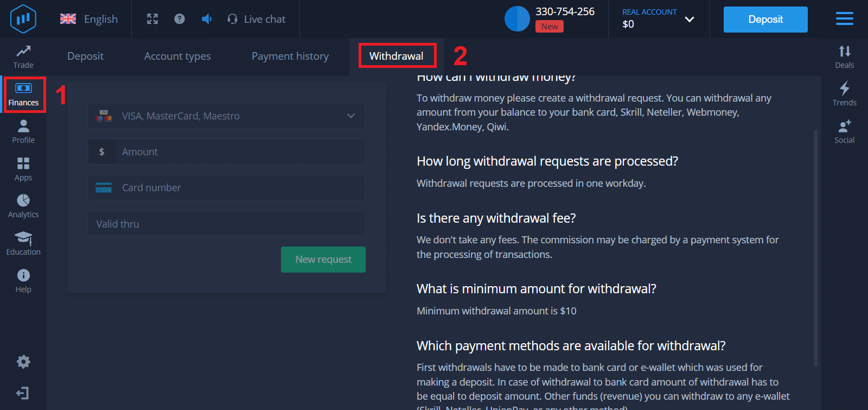The image size is (868, 410).
Task: Open the Education graduation cap section
Action: 23,243
